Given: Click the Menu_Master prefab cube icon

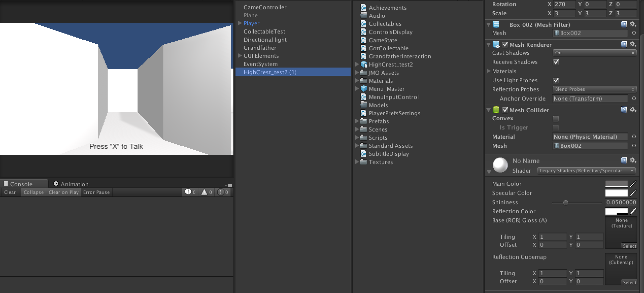Looking at the screenshot, I should 364,89.
